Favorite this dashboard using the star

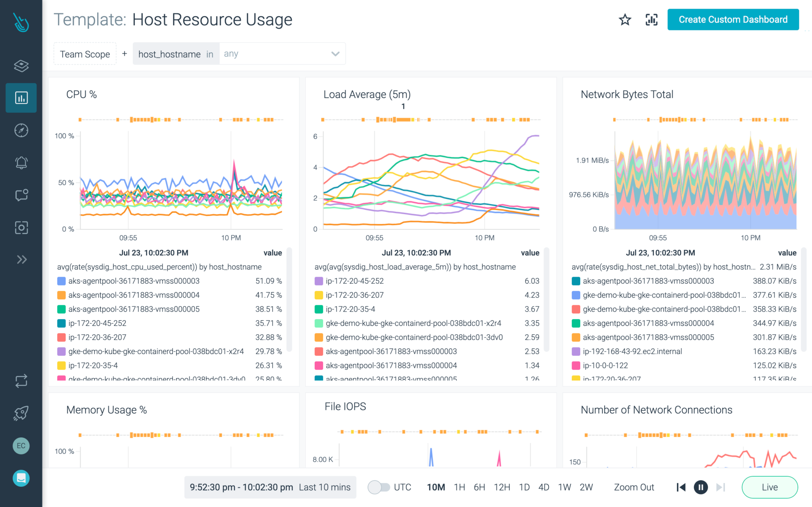(x=625, y=20)
